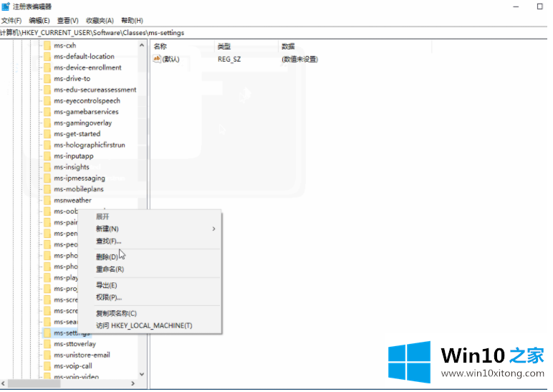Image resolution: width=553 pixels, height=392 pixels.
Task: Click the folder icon beside msnweather
Action: 47,201
